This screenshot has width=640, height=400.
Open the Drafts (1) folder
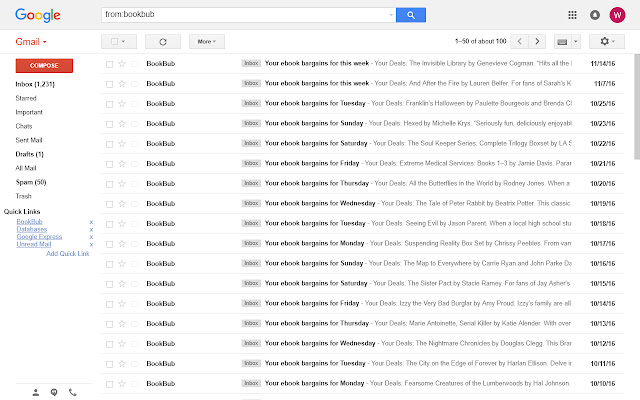[x=29, y=154]
